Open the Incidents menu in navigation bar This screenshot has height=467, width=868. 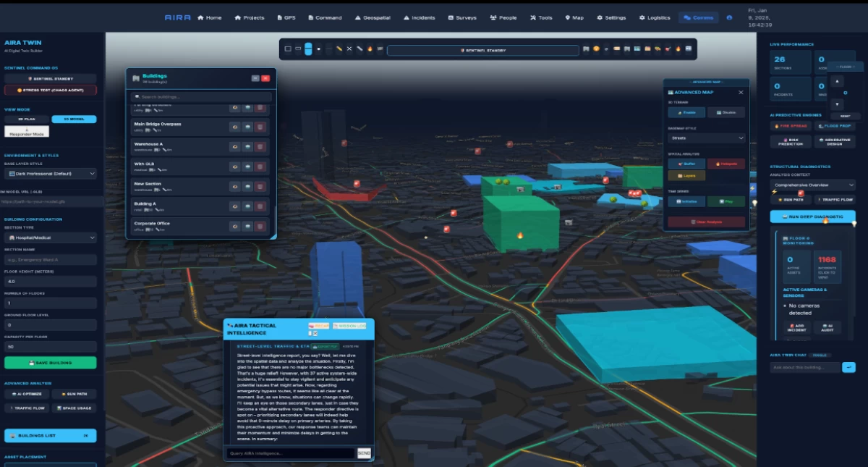(420, 17)
